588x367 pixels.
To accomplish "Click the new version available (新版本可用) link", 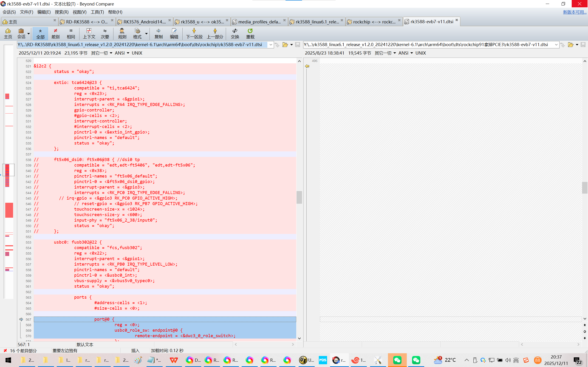I will 574,12.
